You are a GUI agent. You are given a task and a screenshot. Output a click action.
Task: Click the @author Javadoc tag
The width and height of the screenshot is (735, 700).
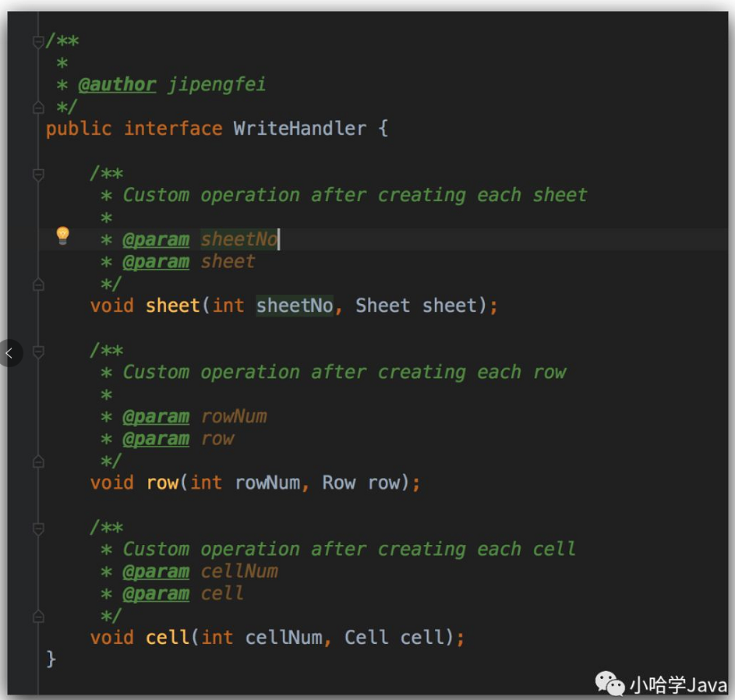(x=117, y=85)
